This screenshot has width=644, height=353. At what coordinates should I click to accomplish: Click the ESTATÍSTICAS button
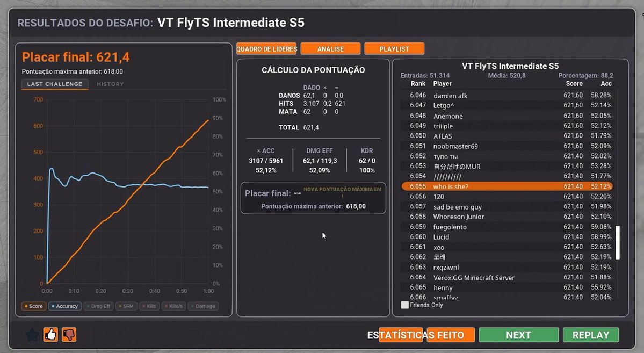pyautogui.click(x=401, y=335)
